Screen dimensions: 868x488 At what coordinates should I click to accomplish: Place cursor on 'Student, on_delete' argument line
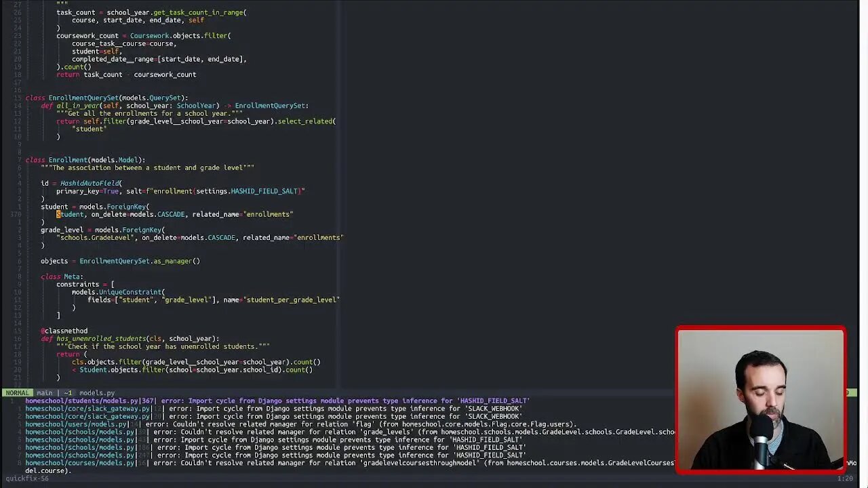pos(175,214)
